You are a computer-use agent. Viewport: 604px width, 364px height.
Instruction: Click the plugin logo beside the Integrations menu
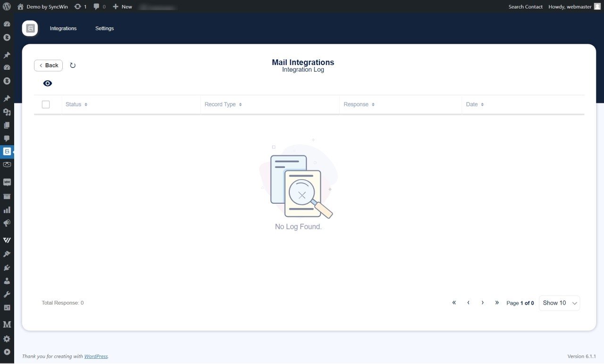point(30,28)
